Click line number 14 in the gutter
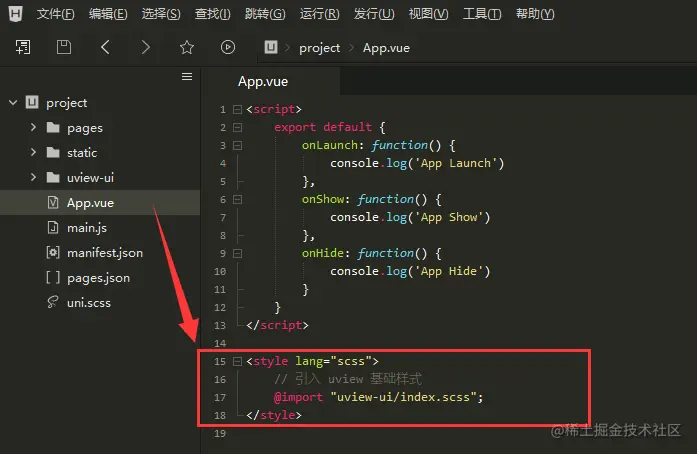The height and width of the screenshot is (454, 697). (x=220, y=343)
